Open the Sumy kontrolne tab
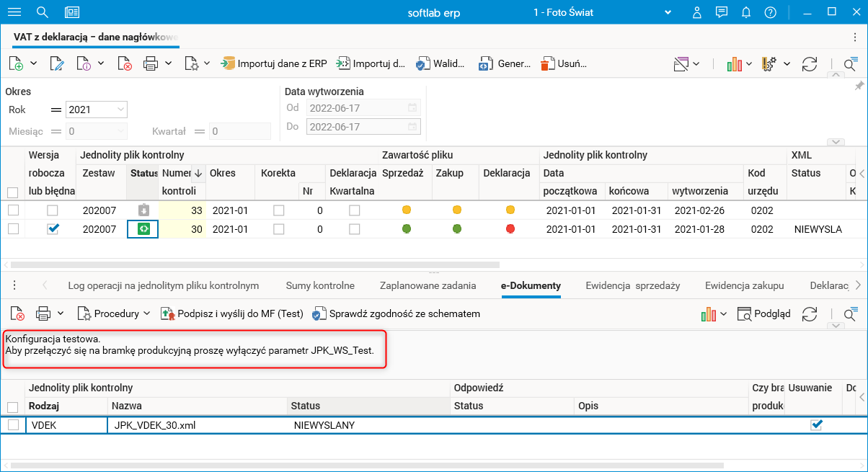868x472 pixels. [x=320, y=285]
